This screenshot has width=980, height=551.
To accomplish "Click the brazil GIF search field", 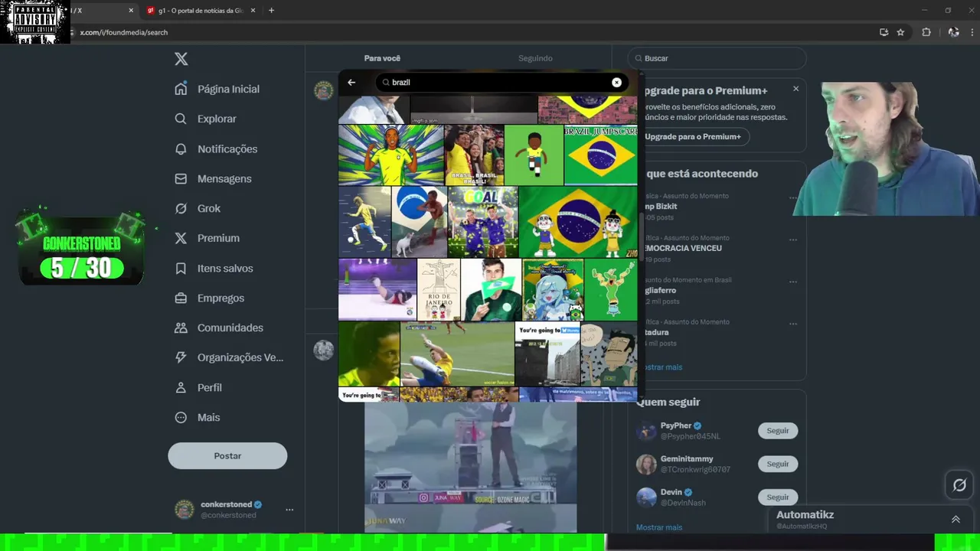I will pos(501,82).
